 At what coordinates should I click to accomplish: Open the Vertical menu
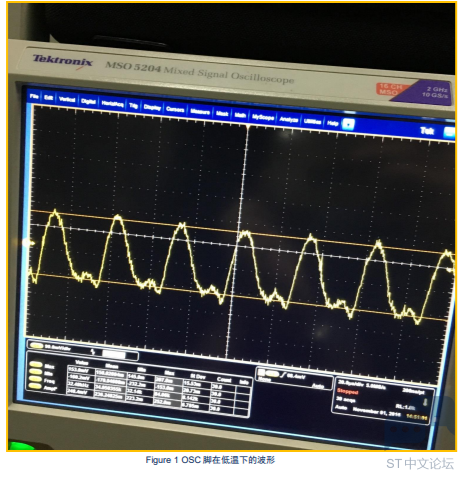point(67,99)
